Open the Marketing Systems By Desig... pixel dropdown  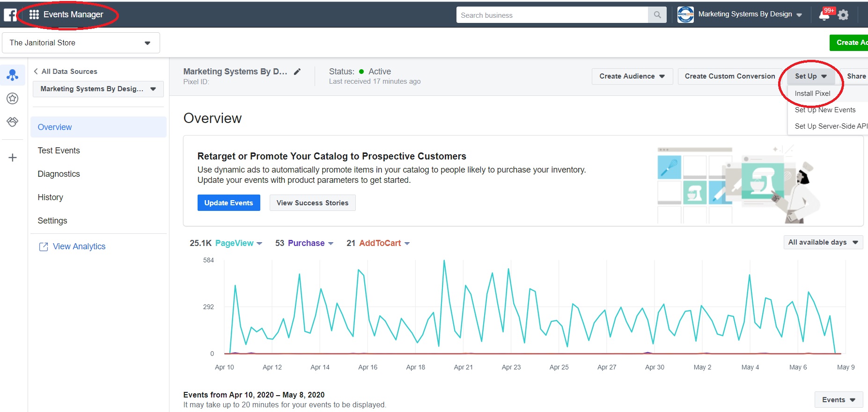[x=98, y=89]
